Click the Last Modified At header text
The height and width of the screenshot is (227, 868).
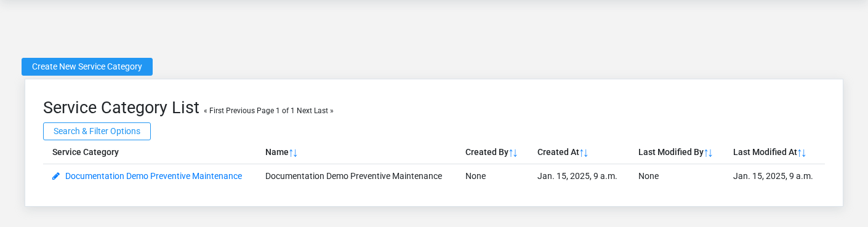pos(765,152)
